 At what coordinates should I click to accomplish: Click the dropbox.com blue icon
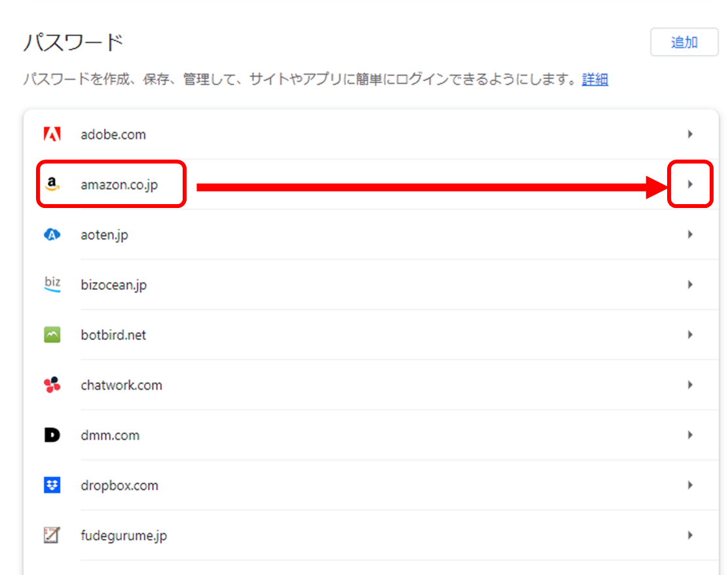[x=52, y=485]
